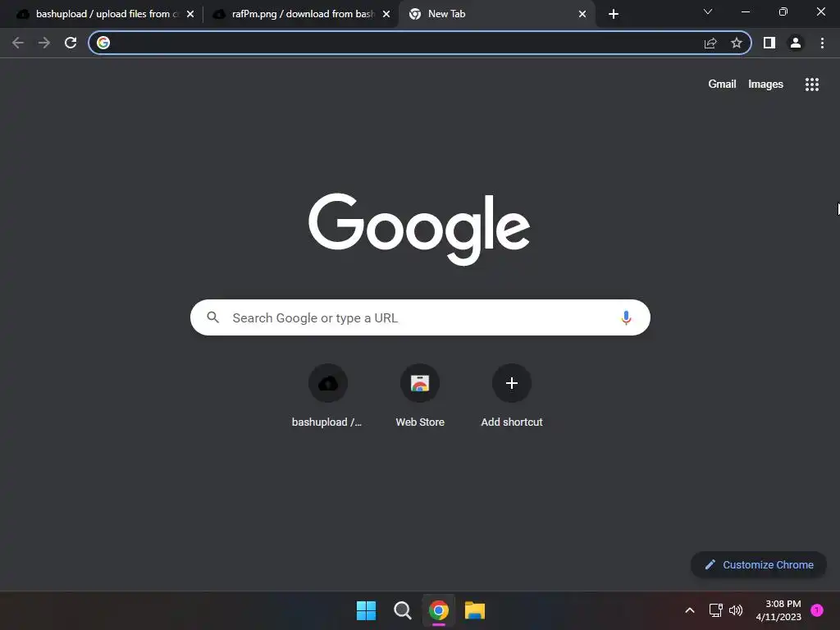Click the magnifier in Google search box
This screenshot has height=630, width=840.
[x=213, y=317]
